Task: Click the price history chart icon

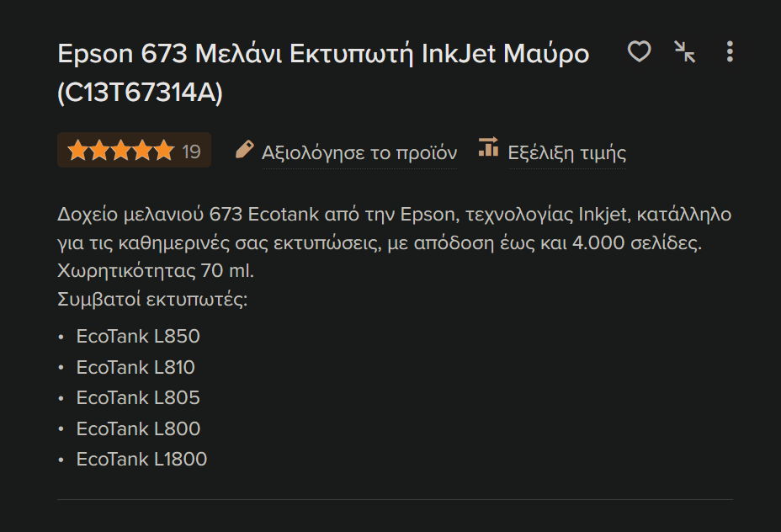Action: [x=489, y=147]
